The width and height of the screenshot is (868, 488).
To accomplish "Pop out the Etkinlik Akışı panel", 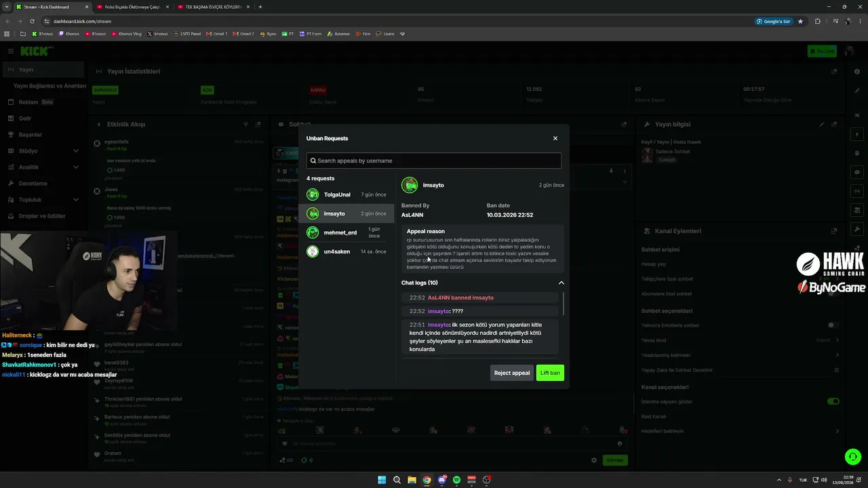I will (x=258, y=125).
